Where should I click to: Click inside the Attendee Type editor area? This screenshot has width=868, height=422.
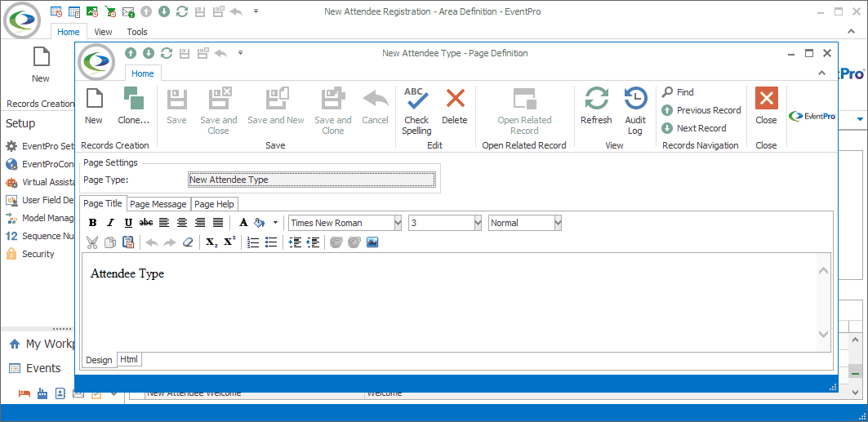[x=449, y=302]
